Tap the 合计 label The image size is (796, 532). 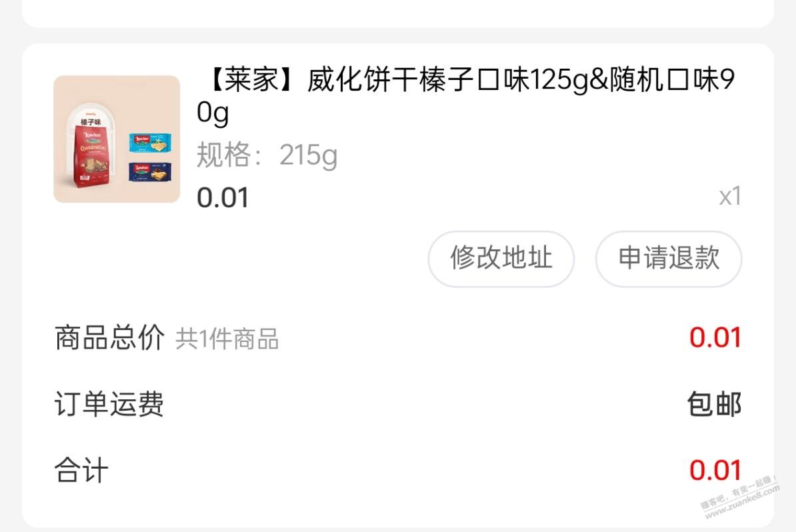81,470
